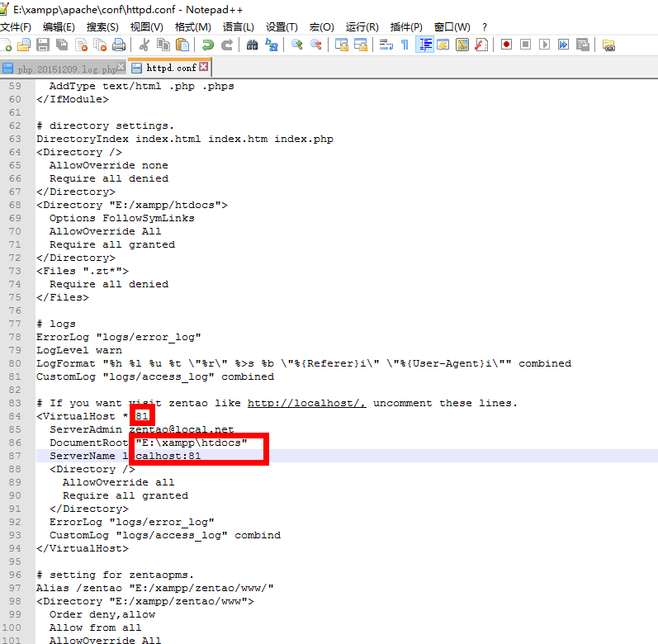Open Find with binoculars icon
Image resolution: width=658 pixels, height=644 pixels.
pos(252,45)
